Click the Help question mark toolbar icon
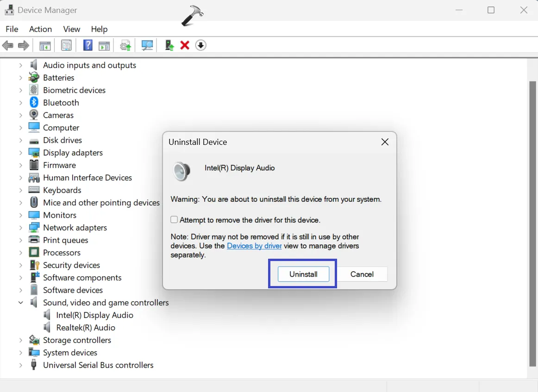This screenshot has width=538, height=392. (x=88, y=45)
